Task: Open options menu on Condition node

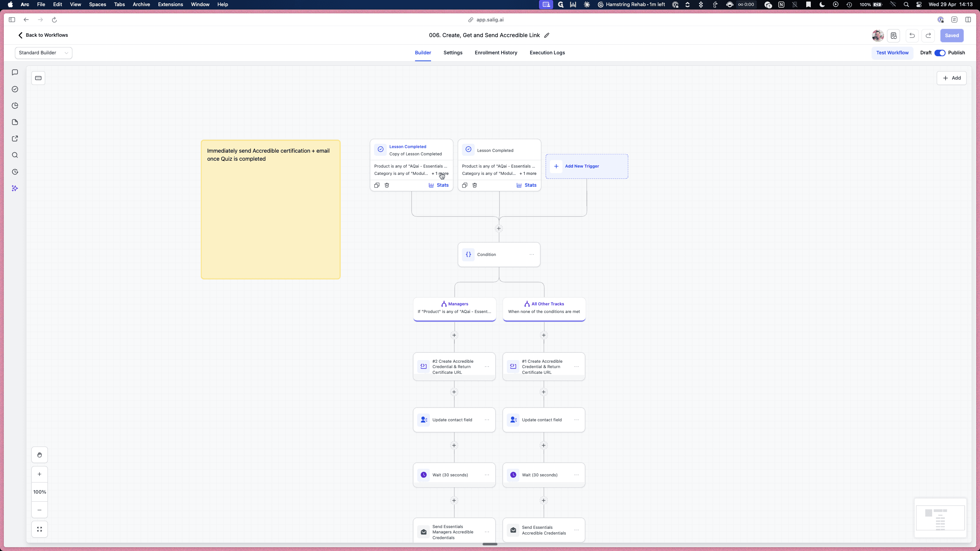Action: point(532,254)
